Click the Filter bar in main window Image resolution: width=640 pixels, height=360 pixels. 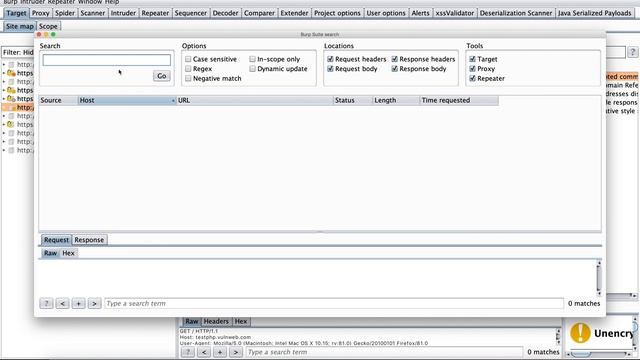pyautogui.click(x=18, y=52)
